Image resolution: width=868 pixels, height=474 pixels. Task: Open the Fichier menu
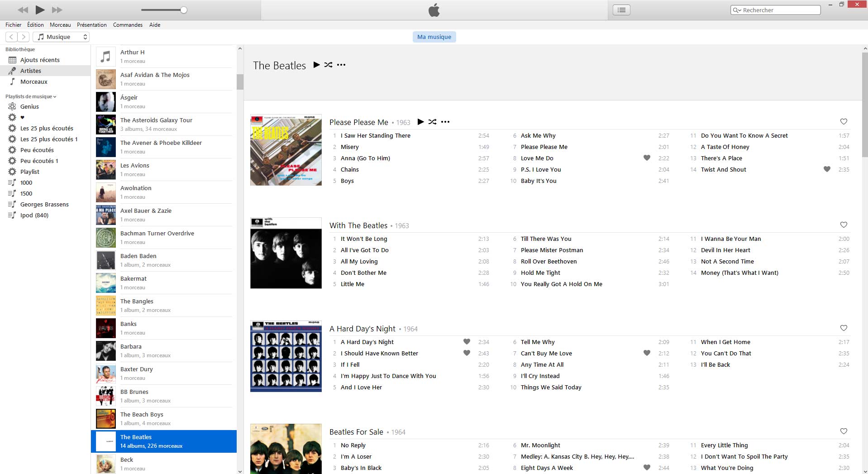tap(14, 25)
